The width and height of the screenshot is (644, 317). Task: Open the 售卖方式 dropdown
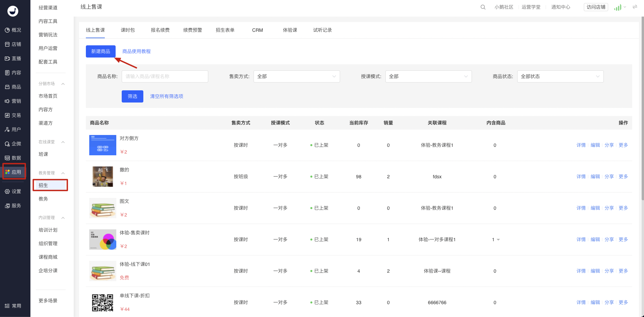pos(296,76)
